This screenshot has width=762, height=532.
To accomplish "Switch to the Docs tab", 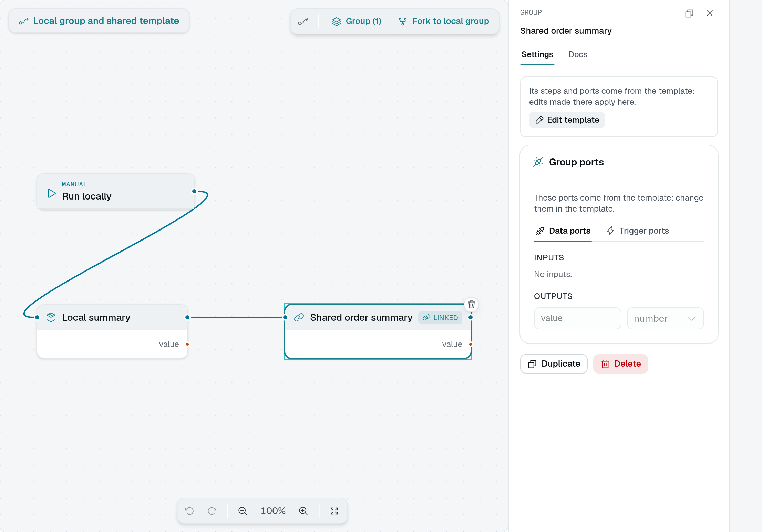I will (578, 54).
